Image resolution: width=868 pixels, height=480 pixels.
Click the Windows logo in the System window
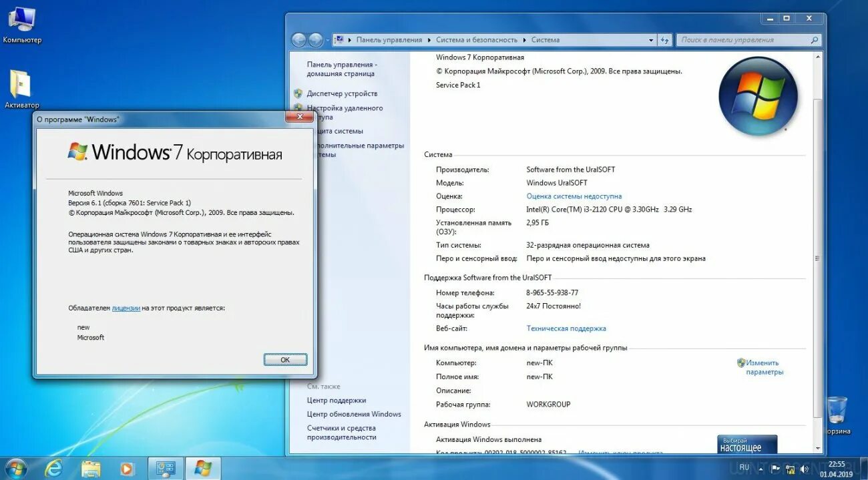(758, 96)
